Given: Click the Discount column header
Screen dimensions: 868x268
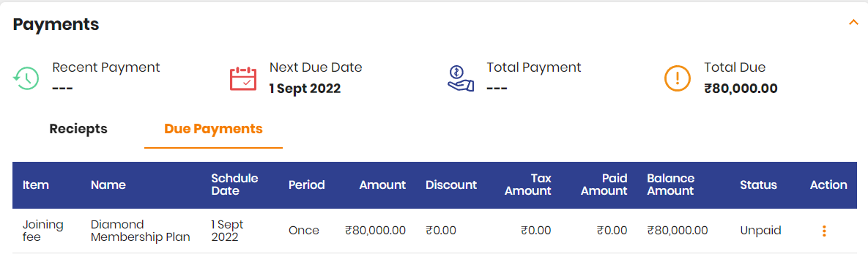Looking at the screenshot, I should (x=451, y=185).
